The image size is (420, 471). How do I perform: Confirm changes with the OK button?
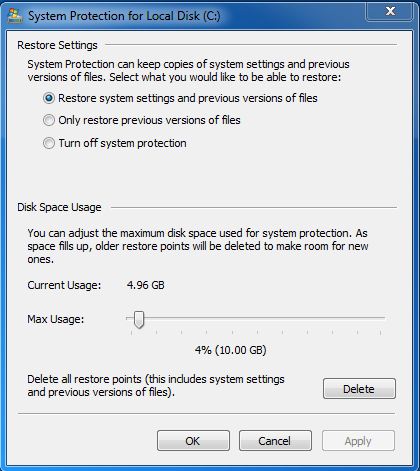tap(193, 441)
